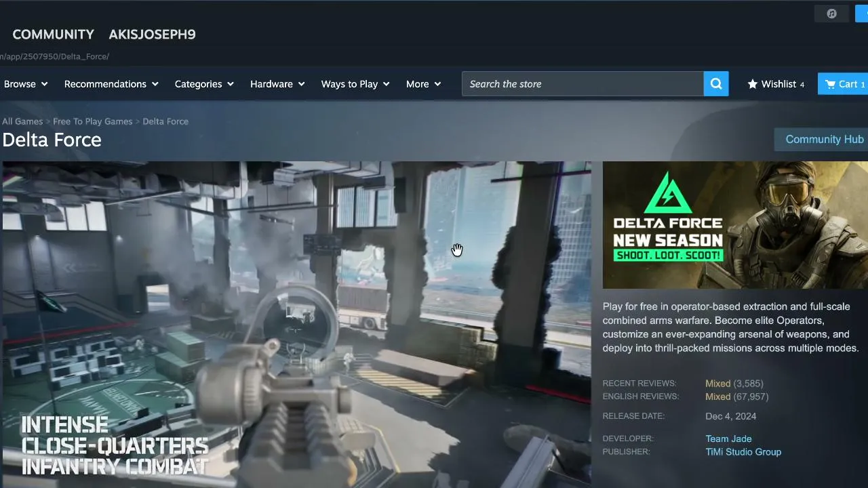The image size is (868, 488).
Task: Click the Delta Force page title
Action: pos(52,140)
